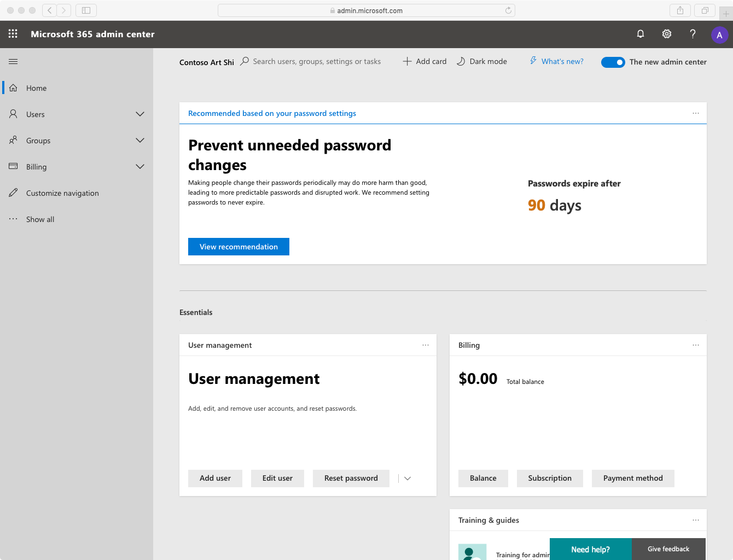Open new Safari tab plus button
This screenshot has width=733, height=560.
pos(726,14)
